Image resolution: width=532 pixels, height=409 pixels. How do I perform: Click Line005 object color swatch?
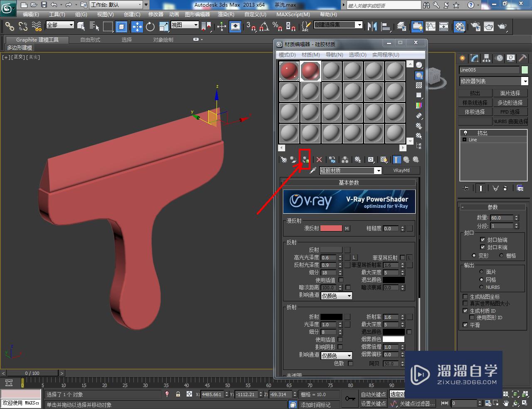coord(525,70)
